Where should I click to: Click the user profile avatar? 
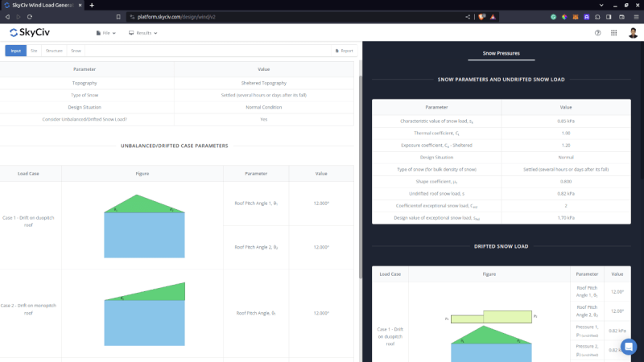pyautogui.click(x=633, y=33)
